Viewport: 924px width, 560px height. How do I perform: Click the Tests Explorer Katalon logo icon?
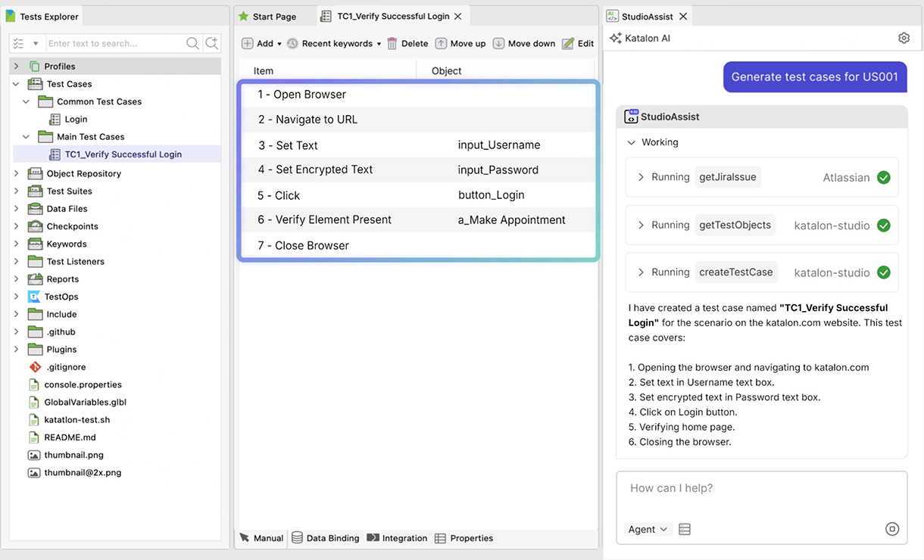click(11, 16)
